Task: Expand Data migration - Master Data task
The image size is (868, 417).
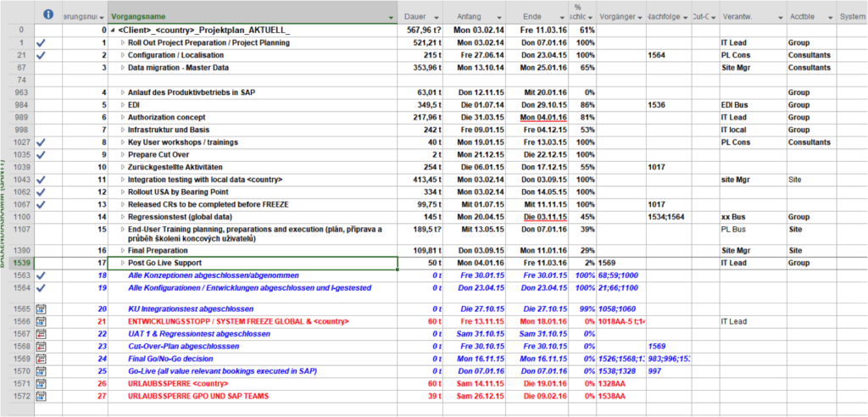Action: [123, 68]
